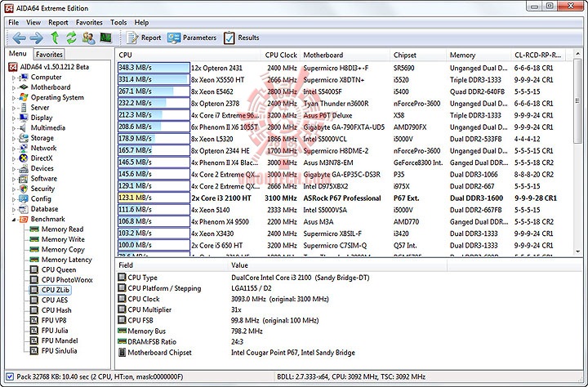The height and width of the screenshot is (387, 588).
Task: Open the Report menu
Action: click(58, 23)
